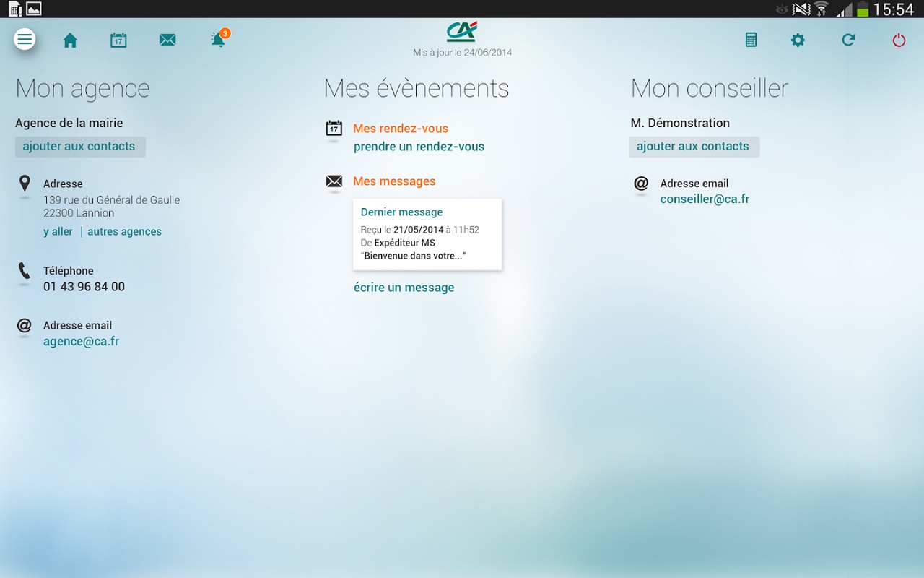Tap the '22300 Lannion' address line

[79, 213]
